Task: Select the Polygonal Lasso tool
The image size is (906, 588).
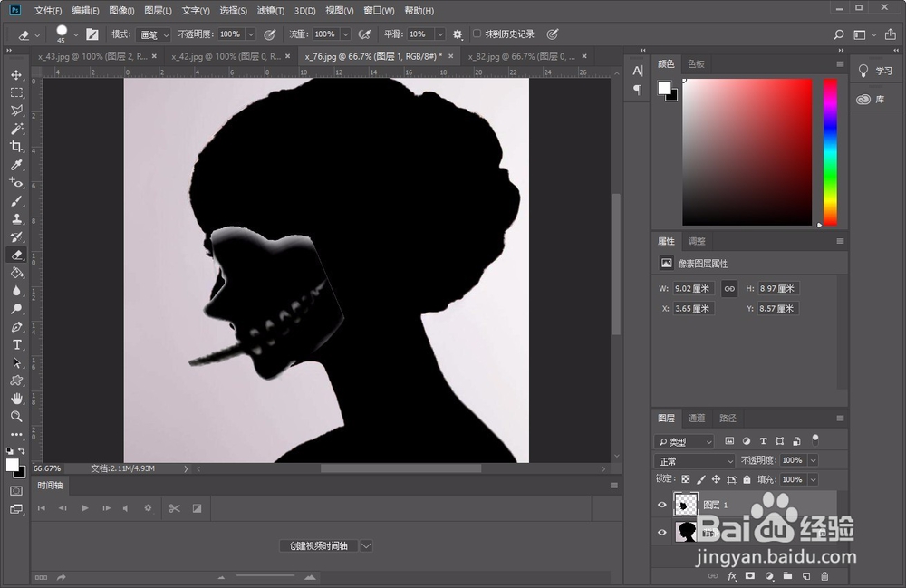Action: click(16, 111)
